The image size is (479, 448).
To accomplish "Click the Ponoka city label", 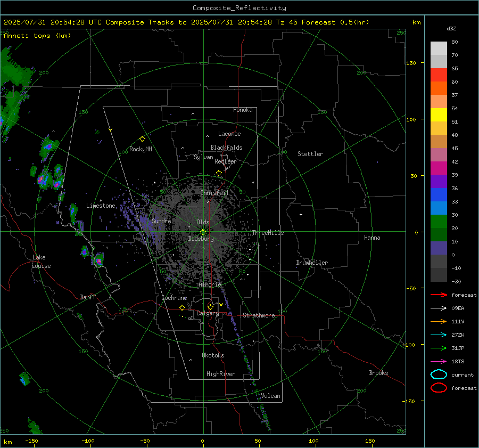I will point(243,110).
